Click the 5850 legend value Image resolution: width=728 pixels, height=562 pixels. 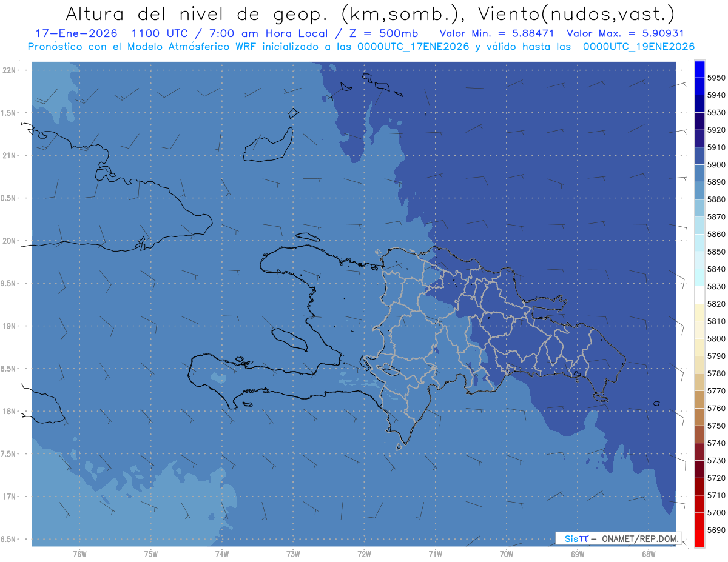[x=716, y=252]
